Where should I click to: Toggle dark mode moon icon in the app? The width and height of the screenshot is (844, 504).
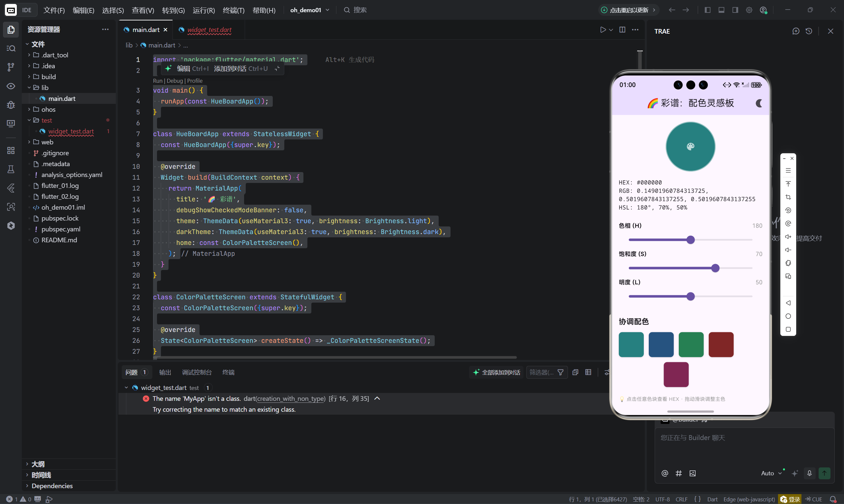[758, 103]
